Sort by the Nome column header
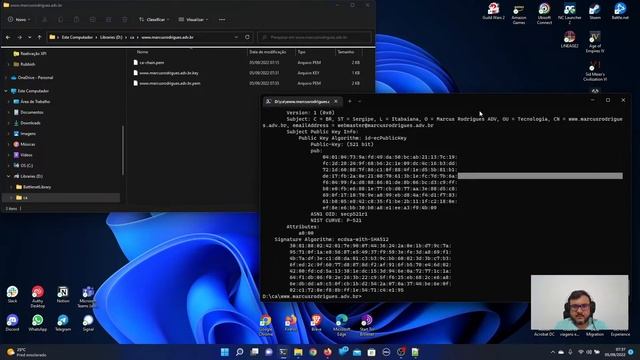The height and width of the screenshot is (360, 640). tap(142, 52)
